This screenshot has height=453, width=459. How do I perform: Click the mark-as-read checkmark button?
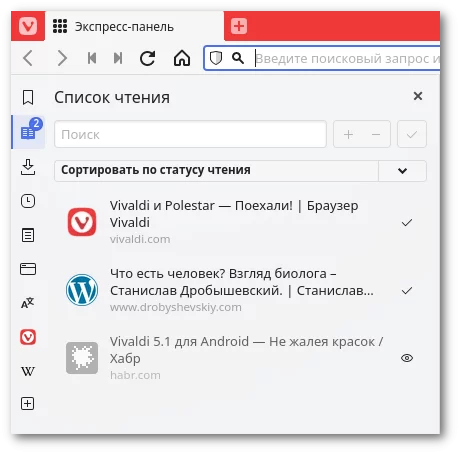(412, 134)
